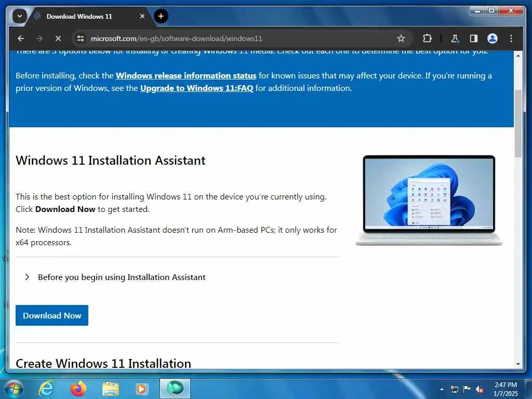Select the active browser taskbar button
The height and width of the screenshot is (399, 532).
click(175, 389)
